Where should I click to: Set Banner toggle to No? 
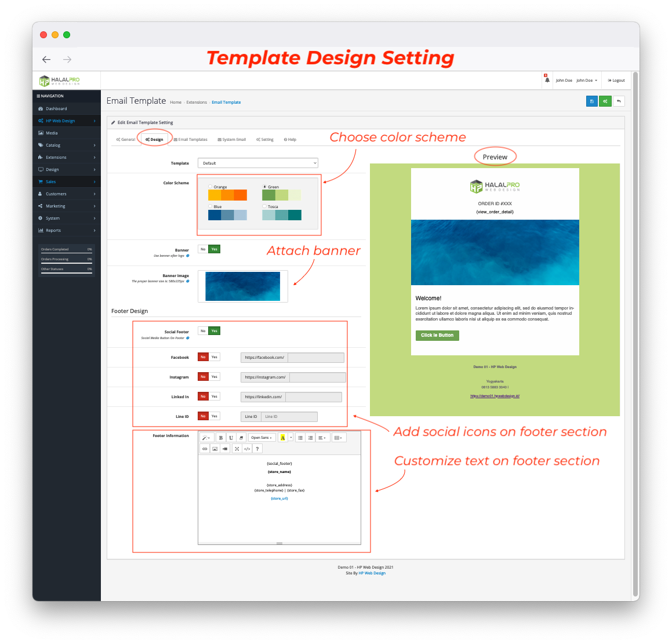pos(203,249)
